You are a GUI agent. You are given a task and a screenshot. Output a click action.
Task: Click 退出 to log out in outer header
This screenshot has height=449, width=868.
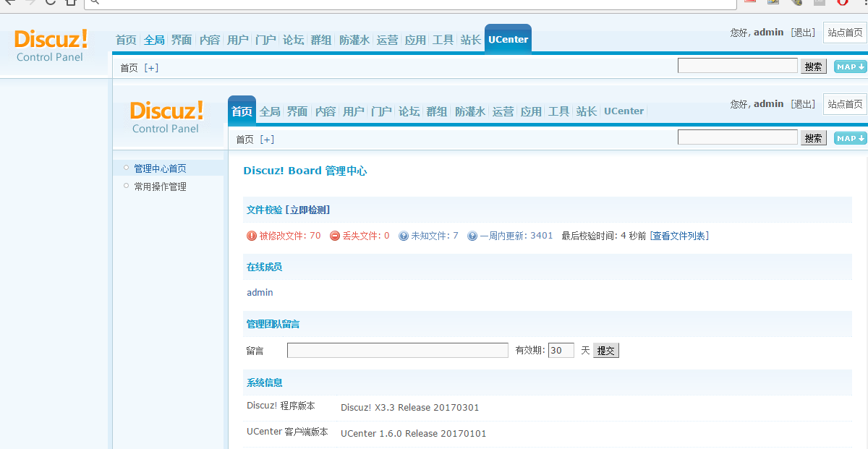pyautogui.click(x=803, y=33)
